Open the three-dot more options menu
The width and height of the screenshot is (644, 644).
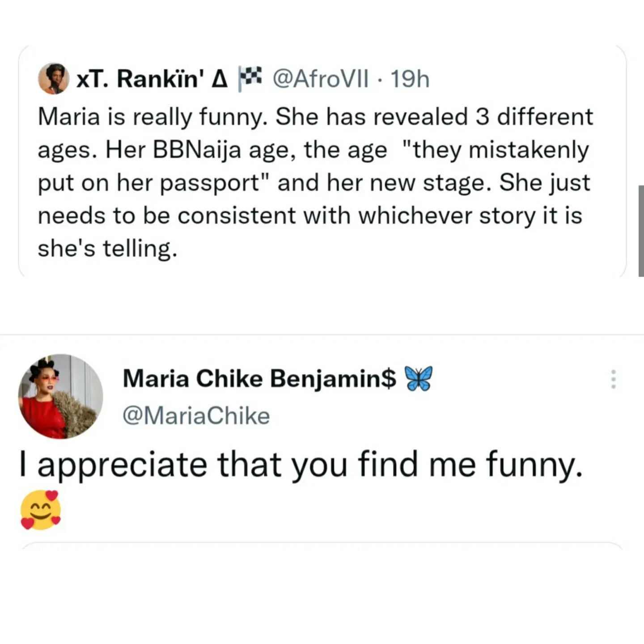(x=614, y=379)
